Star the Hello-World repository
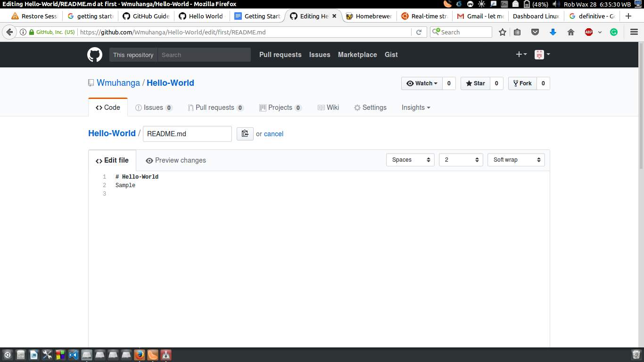 (474, 83)
